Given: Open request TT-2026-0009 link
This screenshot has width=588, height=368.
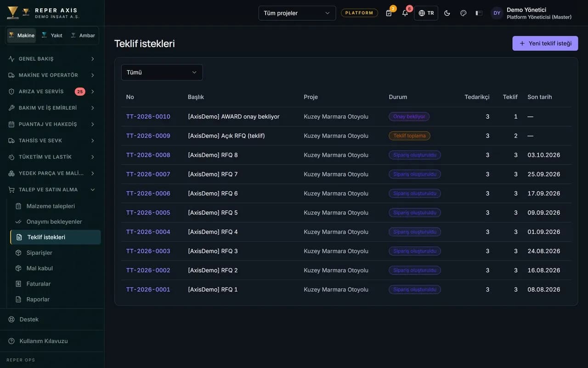Looking at the screenshot, I should [148, 136].
